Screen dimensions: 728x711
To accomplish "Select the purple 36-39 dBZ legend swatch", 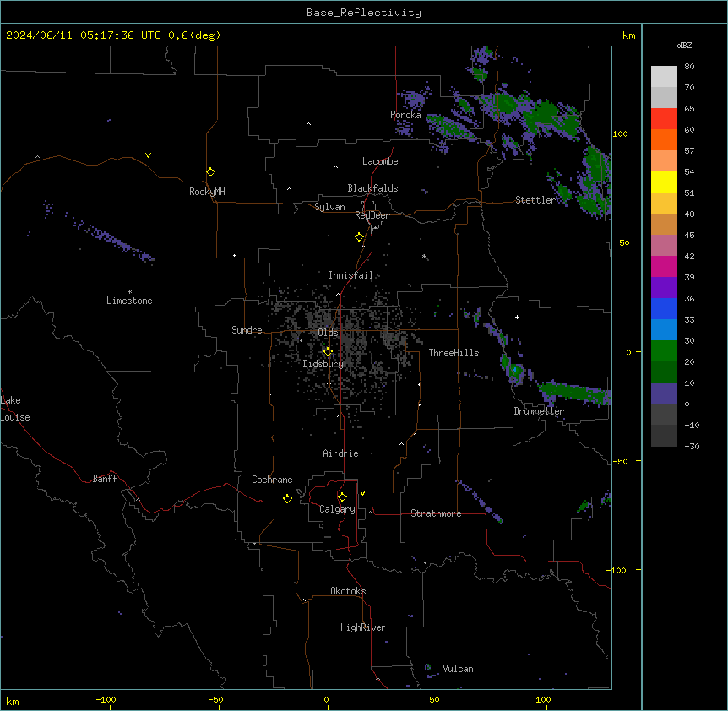I will pos(664,287).
